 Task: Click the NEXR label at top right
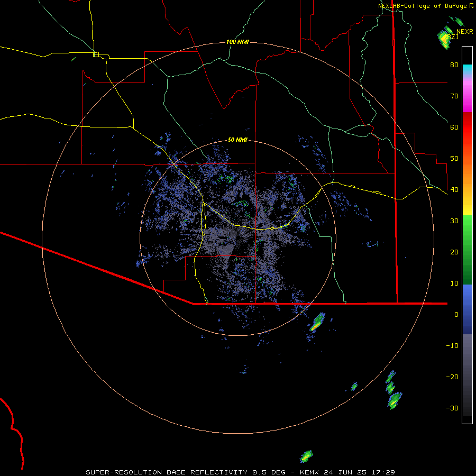[x=464, y=32]
